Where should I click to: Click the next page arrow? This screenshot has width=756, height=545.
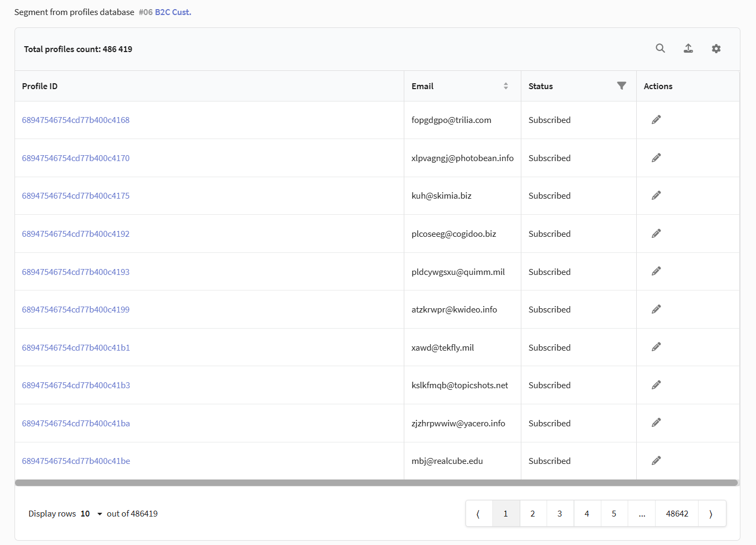[x=711, y=514]
